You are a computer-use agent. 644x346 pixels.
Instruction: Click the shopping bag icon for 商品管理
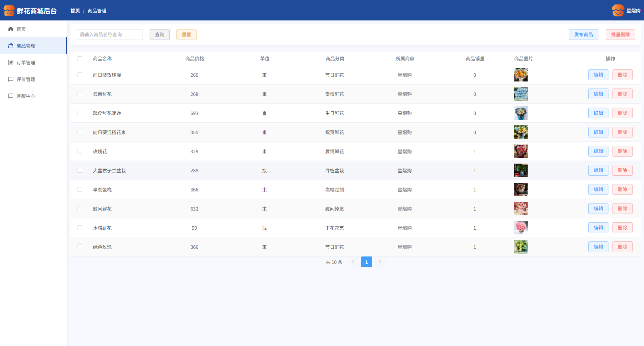[11, 46]
